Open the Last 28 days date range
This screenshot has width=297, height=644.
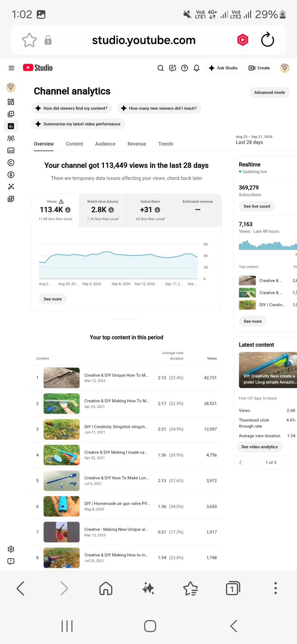254,140
